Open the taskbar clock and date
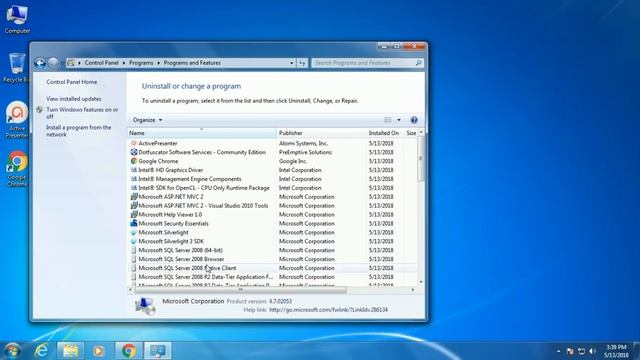The image size is (640, 360). (616, 351)
